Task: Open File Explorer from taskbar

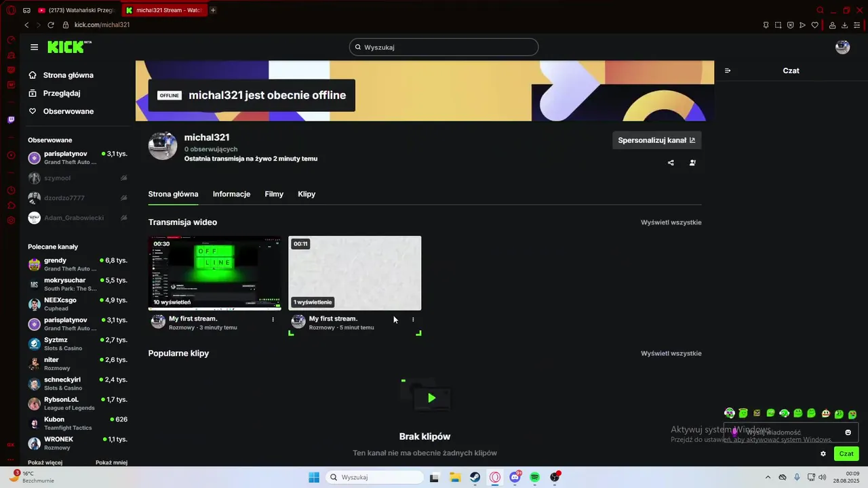Action: (455, 477)
